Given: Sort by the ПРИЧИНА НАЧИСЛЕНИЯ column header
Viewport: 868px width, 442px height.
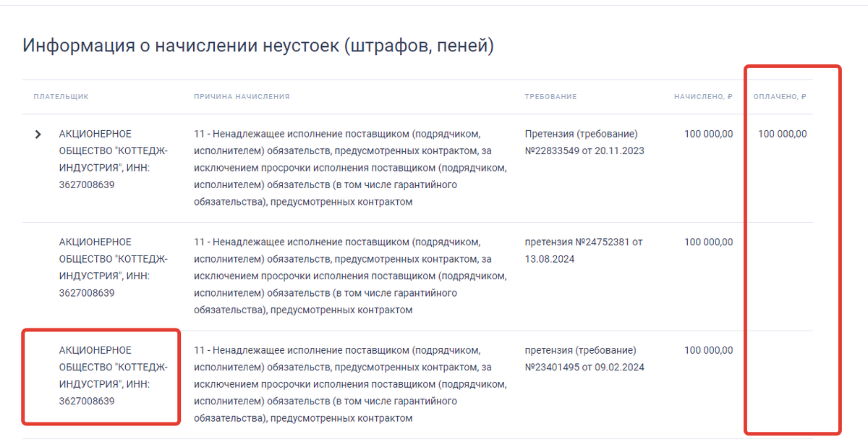Looking at the screenshot, I should pyautogui.click(x=241, y=95).
